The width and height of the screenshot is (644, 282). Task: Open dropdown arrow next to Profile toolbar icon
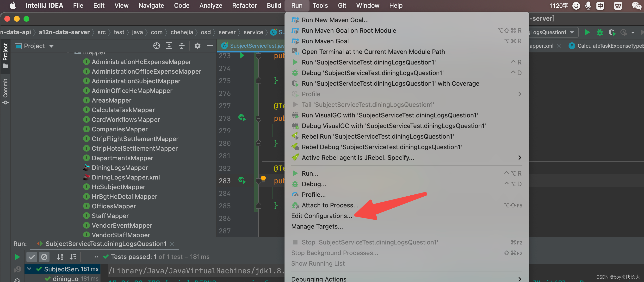tap(633, 32)
